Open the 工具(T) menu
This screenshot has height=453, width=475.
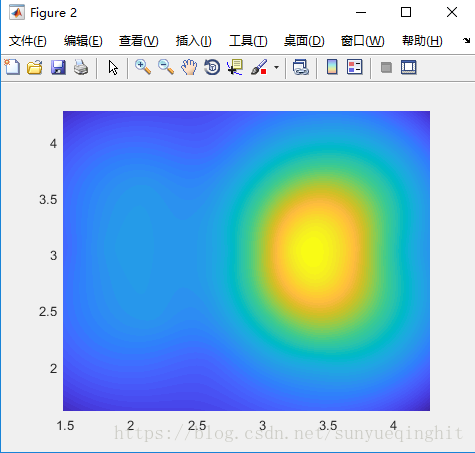pyautogui.click(x=248, y=41)
